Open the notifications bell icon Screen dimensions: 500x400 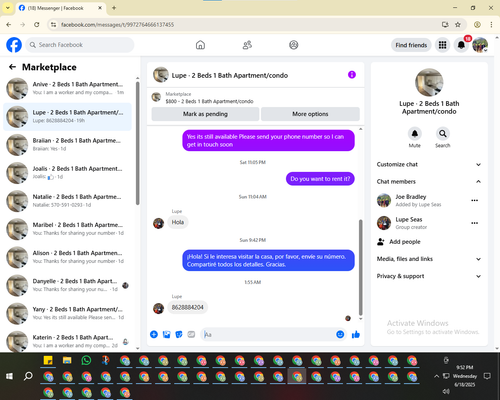click(461, 45)
